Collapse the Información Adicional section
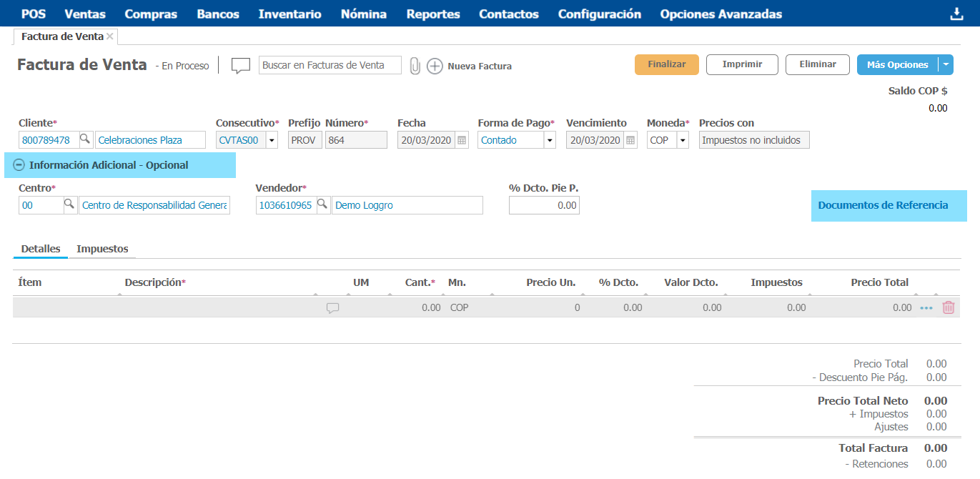This screenshot has width=980, height=479. (19, 165)
